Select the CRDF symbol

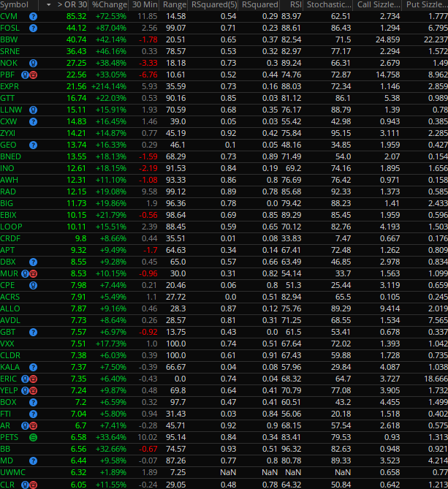(10, 239)
